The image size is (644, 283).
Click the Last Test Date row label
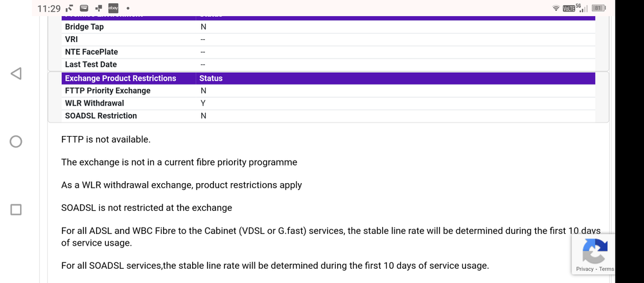point(91,64)
